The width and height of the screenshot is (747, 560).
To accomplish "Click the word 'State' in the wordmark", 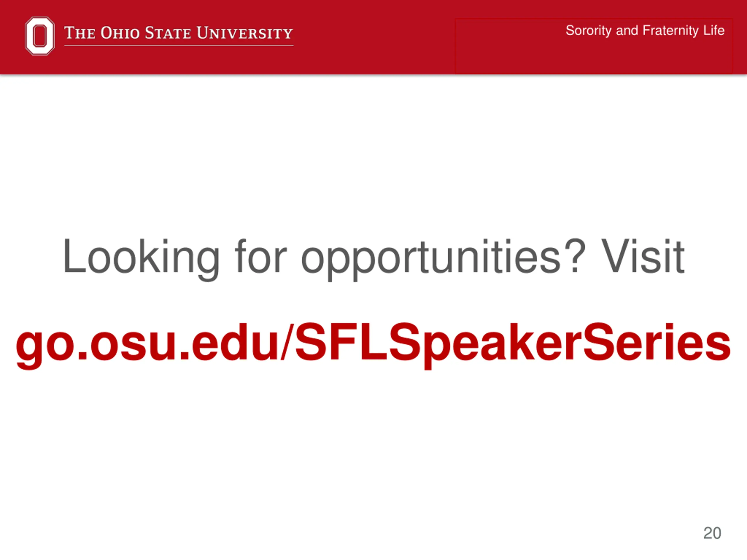I will pos(168,33).
